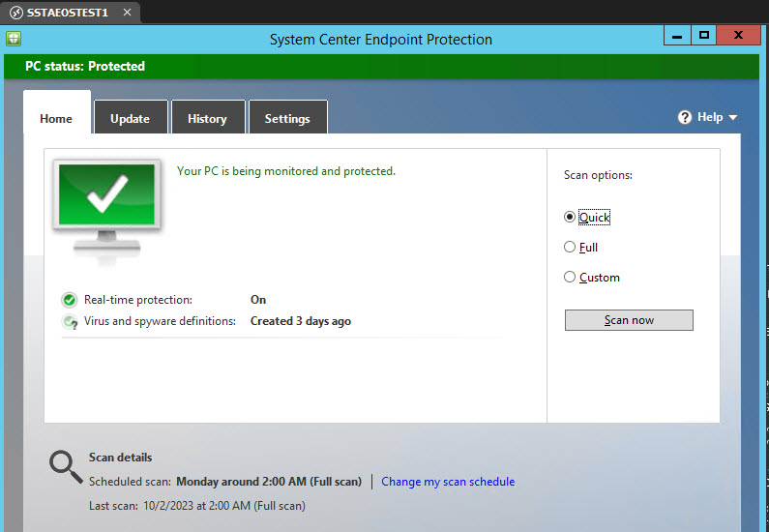Click 'Your PC is being monitored and protected.' message

tap(286, 171)
